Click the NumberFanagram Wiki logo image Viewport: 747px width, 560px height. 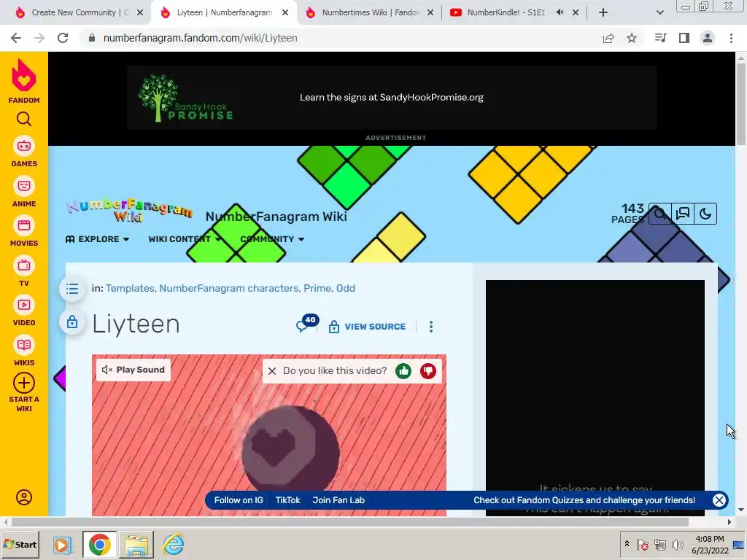click(x=129, y=209)
